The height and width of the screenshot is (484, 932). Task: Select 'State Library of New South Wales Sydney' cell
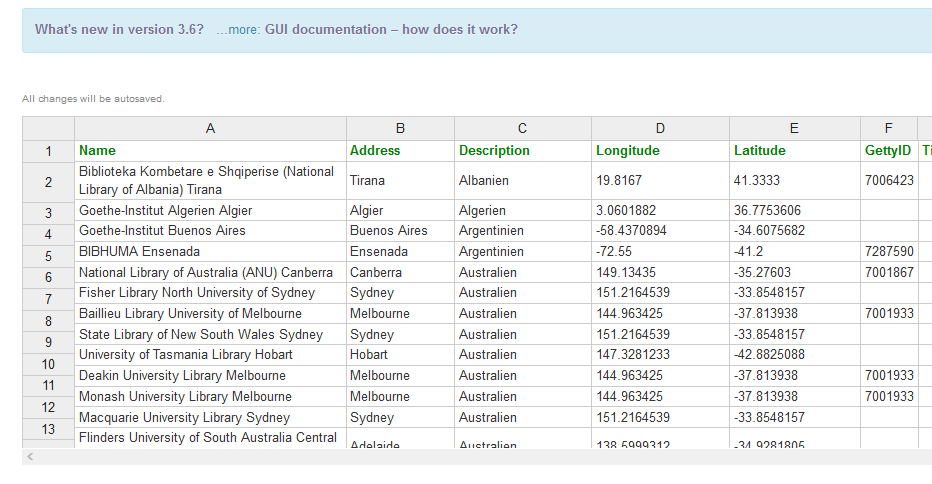coord(210,334)
